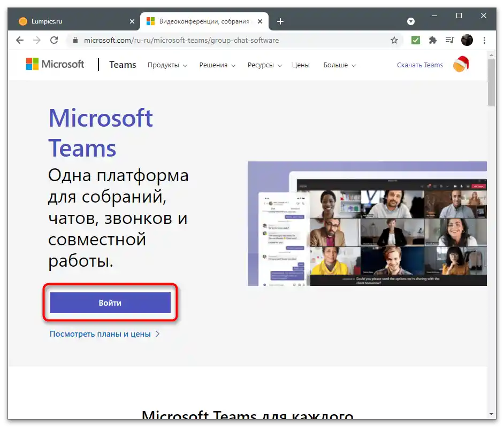
Task: Click the scrollbar down arrow
Action: (x=491, y=414)
